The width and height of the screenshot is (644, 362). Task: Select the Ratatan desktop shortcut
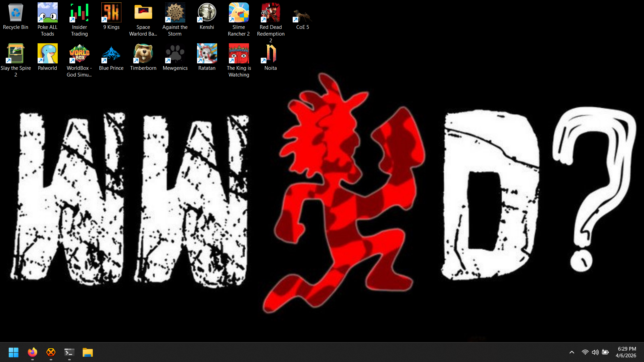coord(207,57)
